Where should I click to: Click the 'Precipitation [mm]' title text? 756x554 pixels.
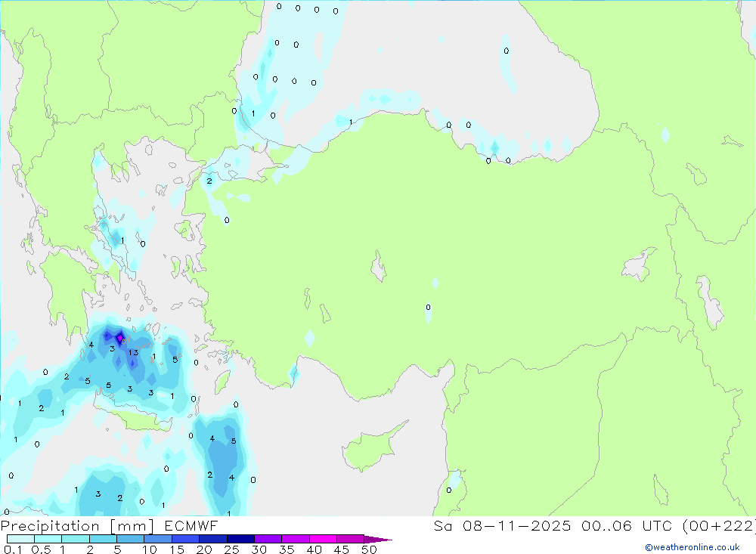(x=77, y=526)
